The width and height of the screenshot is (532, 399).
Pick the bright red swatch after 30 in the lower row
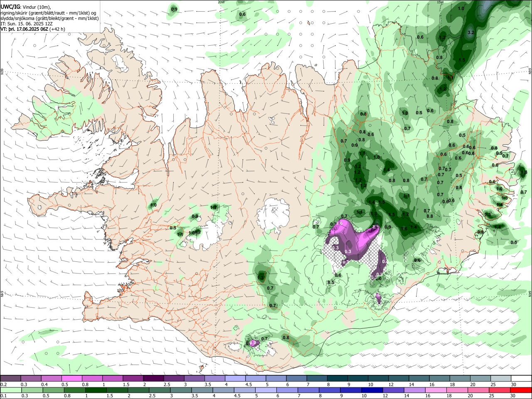point(521,390)
